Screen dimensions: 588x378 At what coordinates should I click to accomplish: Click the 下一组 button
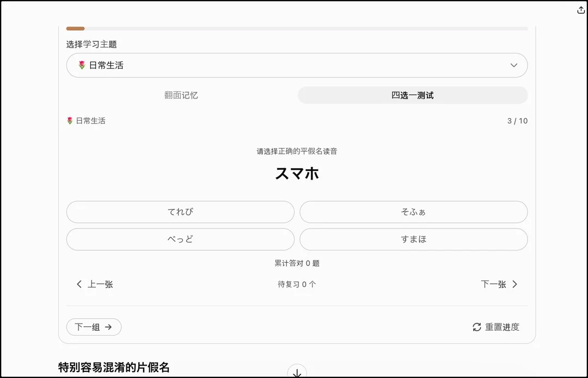point(94,327)
